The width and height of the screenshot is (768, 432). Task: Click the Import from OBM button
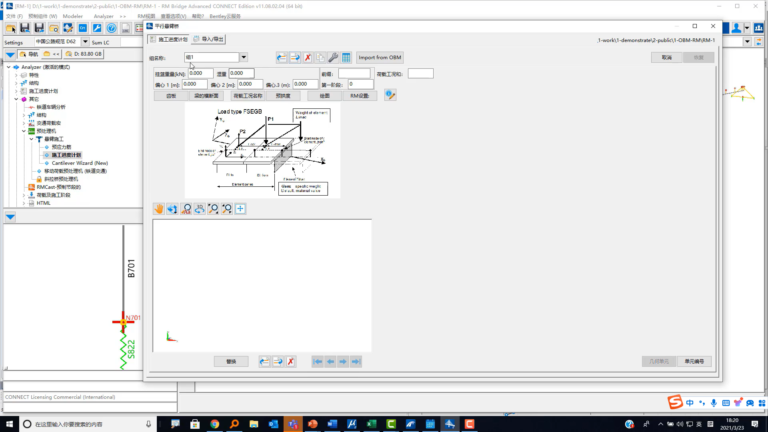[380, 57]
